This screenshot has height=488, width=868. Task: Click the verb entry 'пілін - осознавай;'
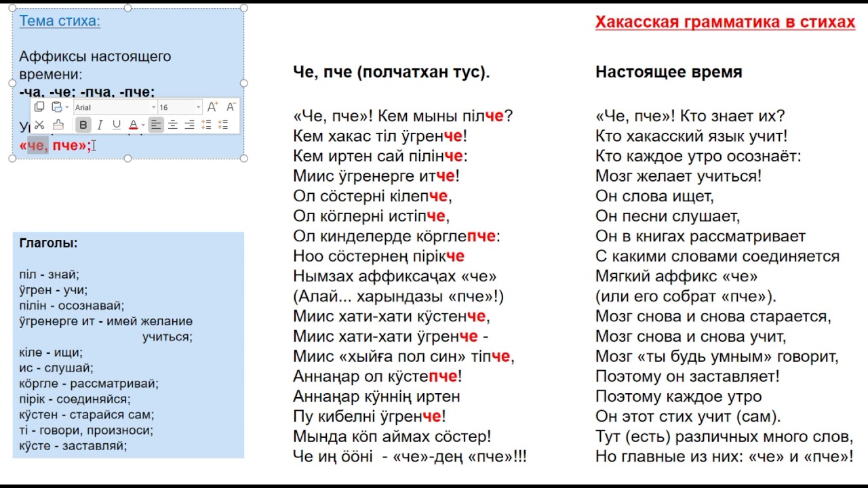72,306
